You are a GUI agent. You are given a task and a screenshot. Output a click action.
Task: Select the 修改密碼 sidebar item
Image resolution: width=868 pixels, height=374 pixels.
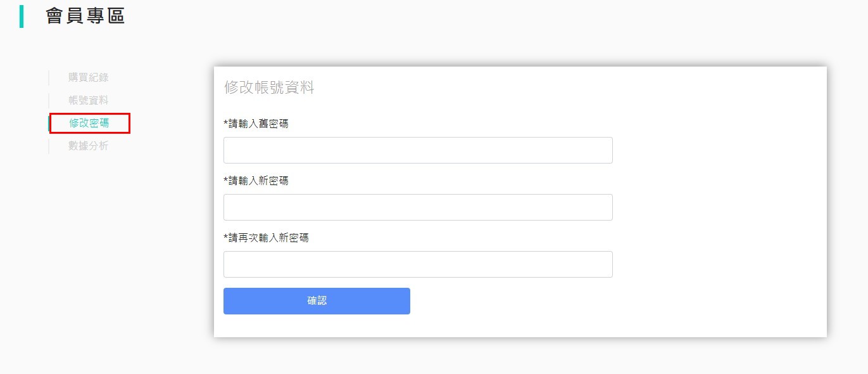89,123
